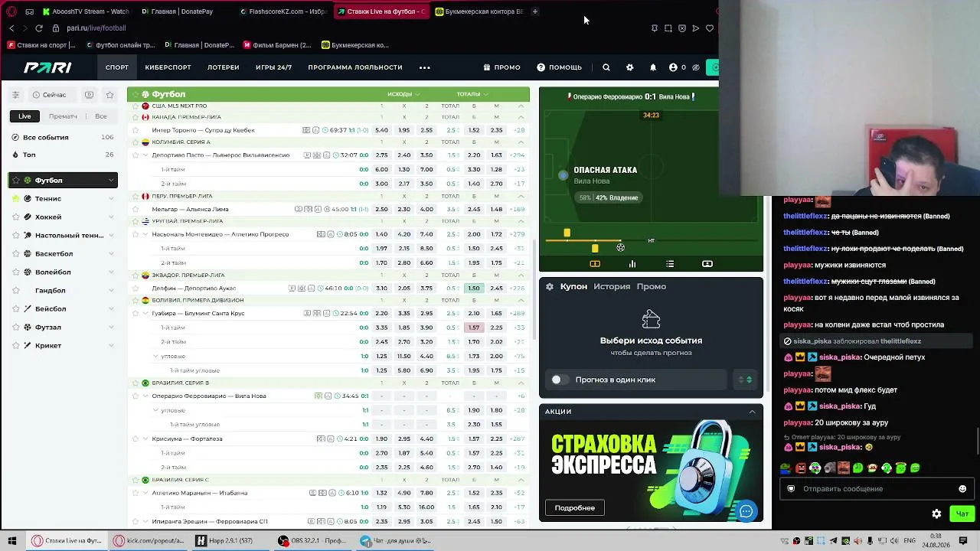Favorite the Хоккей sport
980x551 pixels.
pyautogui.click(x=15, y=217)
